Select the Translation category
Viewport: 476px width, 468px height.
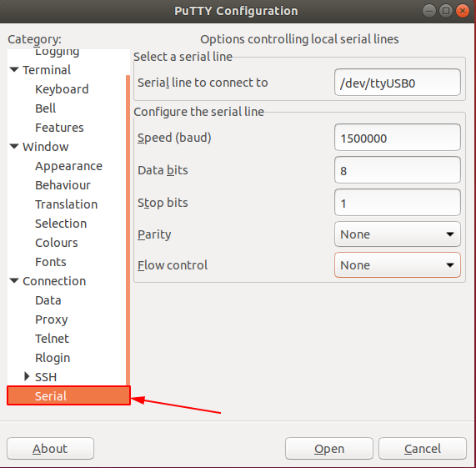coord(67,204)
